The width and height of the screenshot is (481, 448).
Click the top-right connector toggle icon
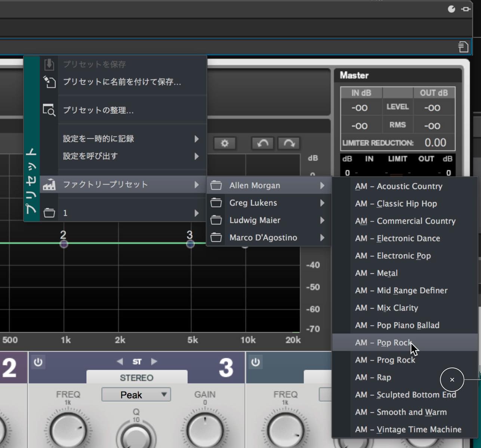[466, 9]
